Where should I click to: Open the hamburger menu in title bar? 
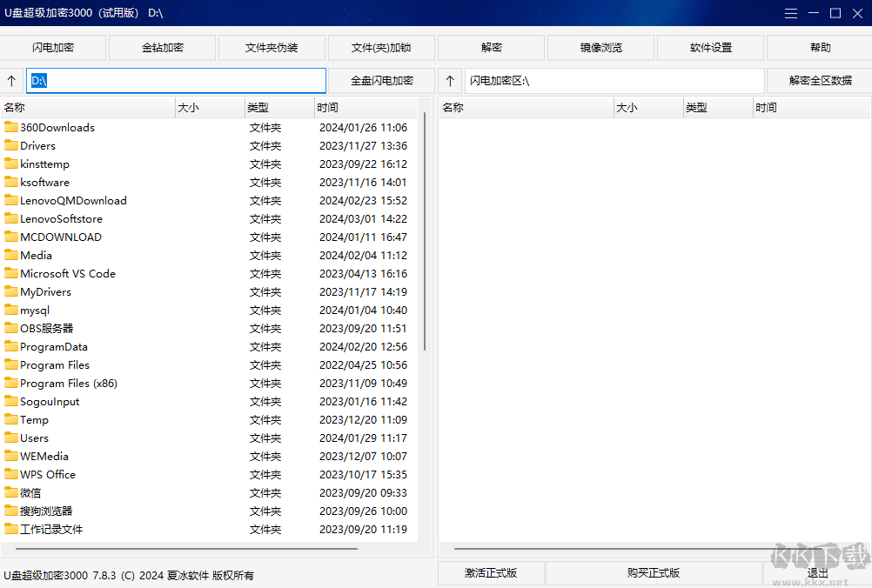pyautogui.click(x=790, y=13)
